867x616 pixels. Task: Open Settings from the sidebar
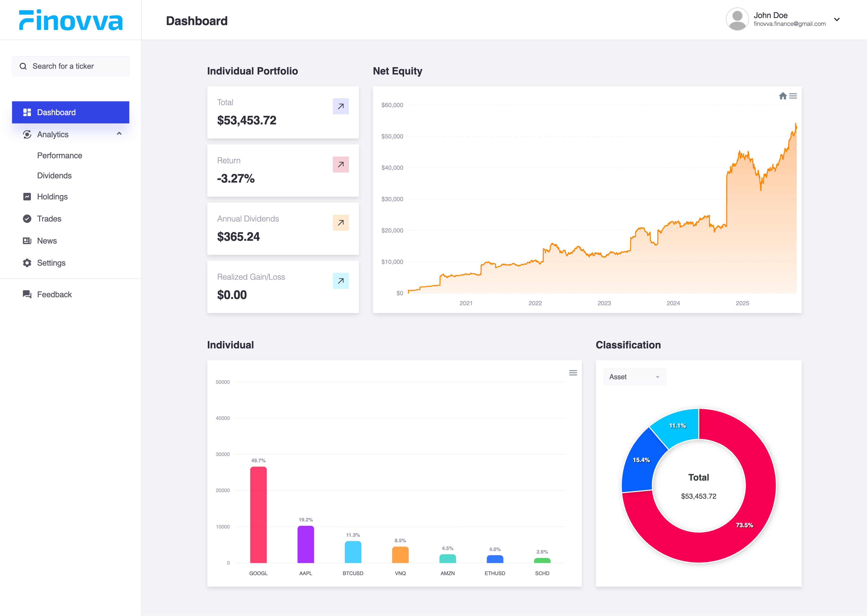51,263
